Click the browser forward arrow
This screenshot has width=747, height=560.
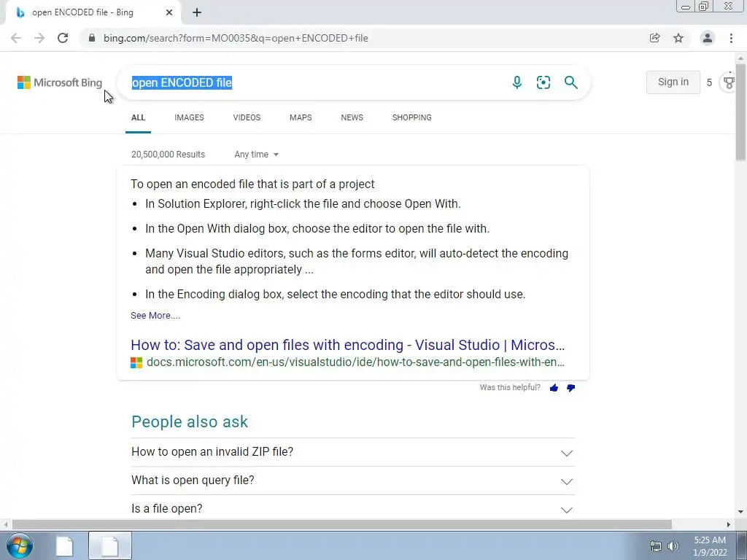pyautogui.click(x=39, y=38)
